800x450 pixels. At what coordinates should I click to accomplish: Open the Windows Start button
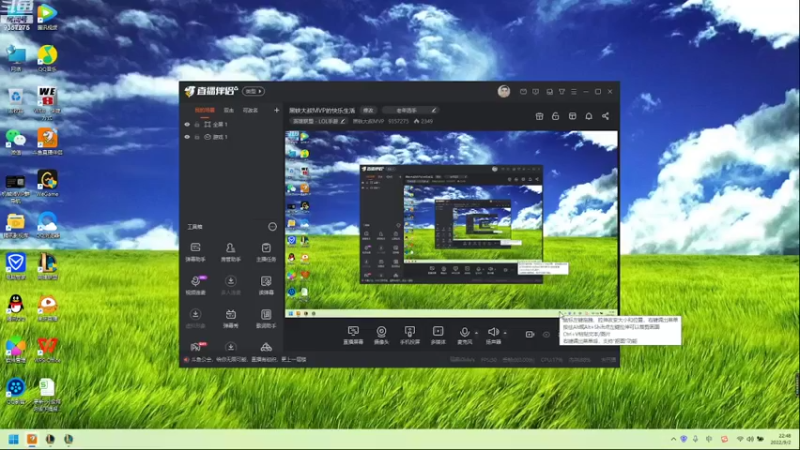coord(14,439)
